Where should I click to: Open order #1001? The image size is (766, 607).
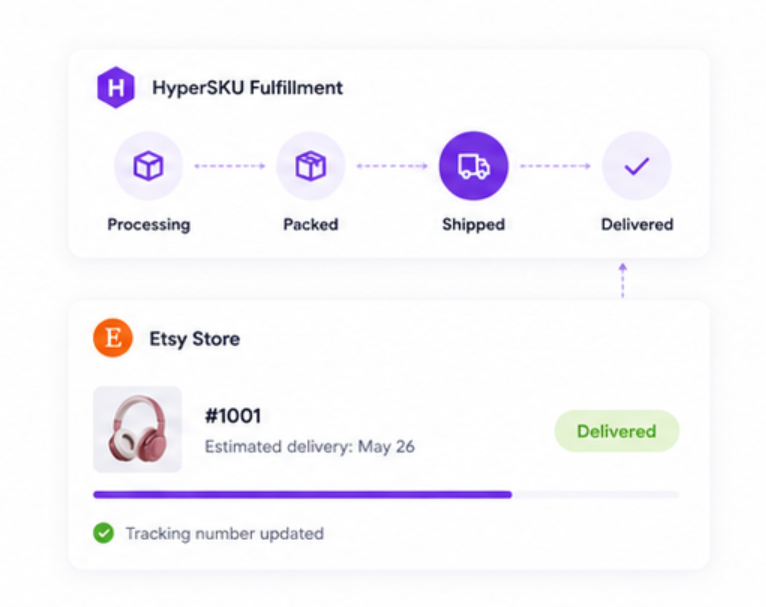tap(233, 416)
